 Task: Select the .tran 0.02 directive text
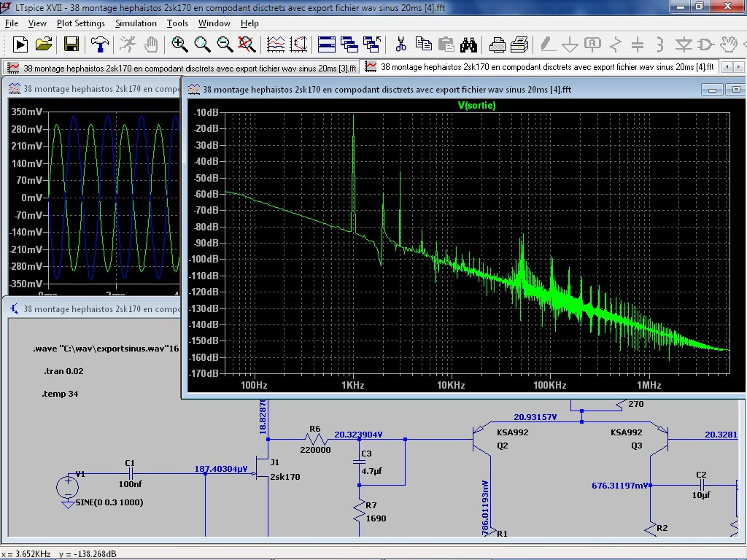pyautogui.click(x=64, y=371)
